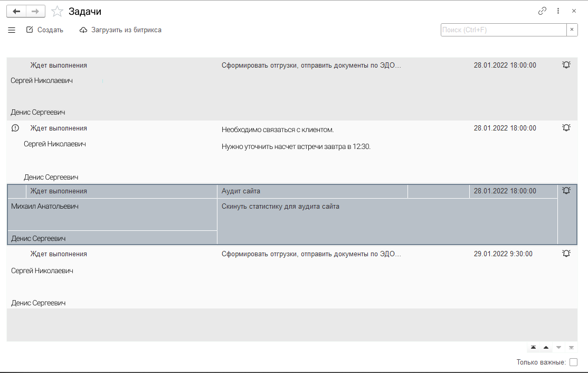Add Задачи to favorites with star icon

point(57,11)
